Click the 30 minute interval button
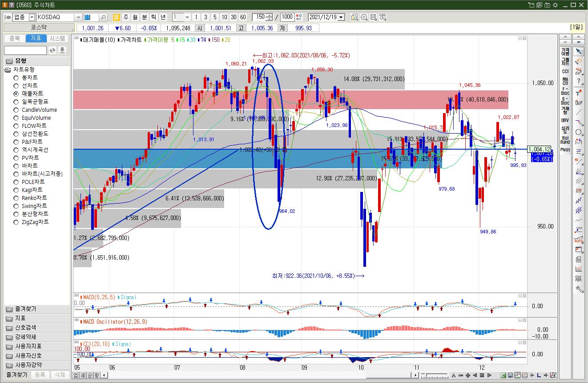The width and height of the screenshot is (588, 383). click(234, 17)
